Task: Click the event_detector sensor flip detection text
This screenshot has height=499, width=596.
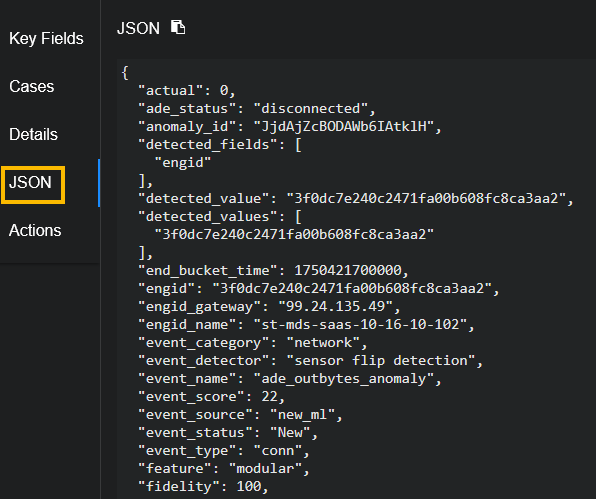Action: point(381,361)
